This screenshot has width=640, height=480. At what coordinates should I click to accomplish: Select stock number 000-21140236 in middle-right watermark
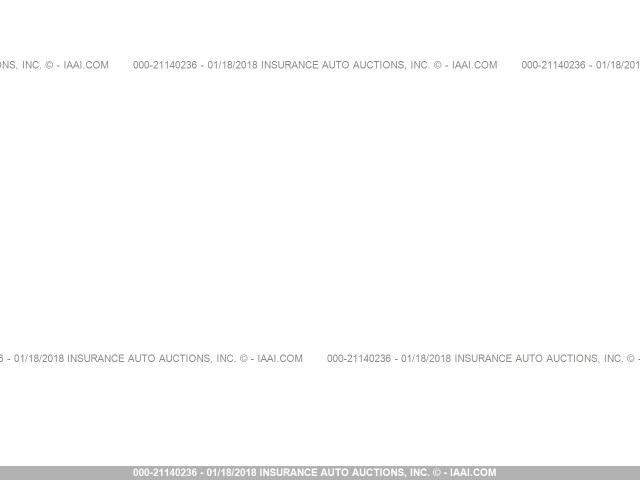[x=359, y=358]
